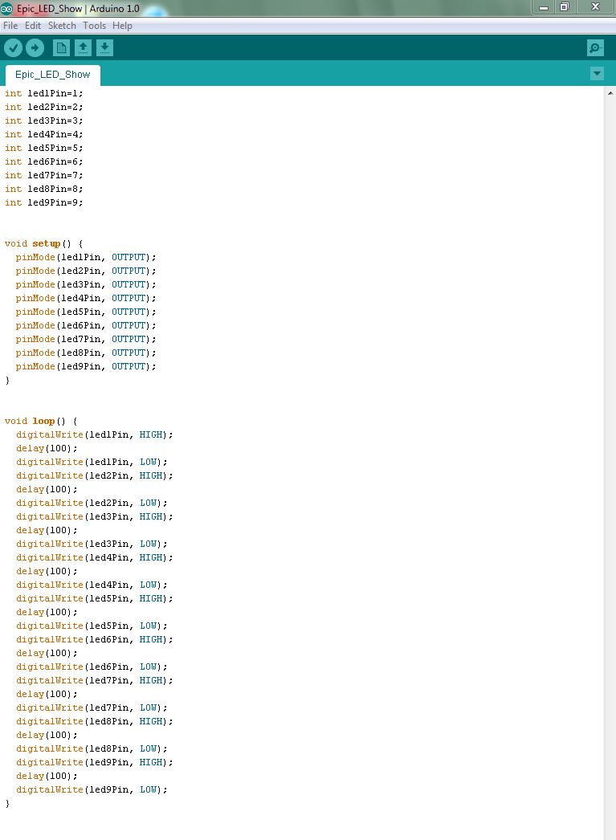Viewport: 616px width, 840px height.
Task: Click 'digitalWrite(led9Pin, LOW);' last line
Action: pos(92,790)
